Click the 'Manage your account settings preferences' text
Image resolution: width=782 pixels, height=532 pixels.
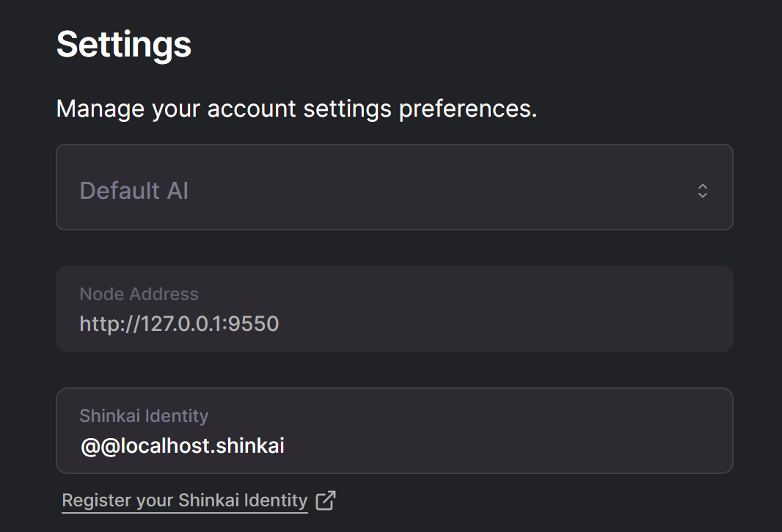pyautogui.click(x=296, y=109)
